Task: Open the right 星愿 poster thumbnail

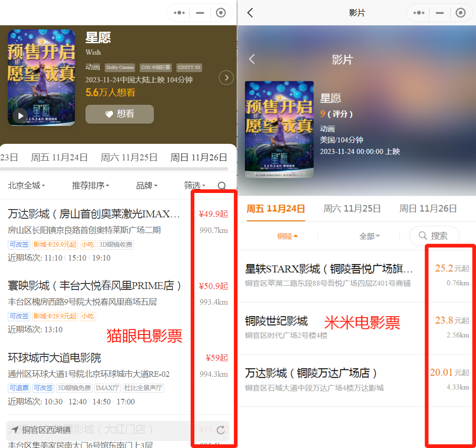Action: pyautogui.click(x=279, y=129)
